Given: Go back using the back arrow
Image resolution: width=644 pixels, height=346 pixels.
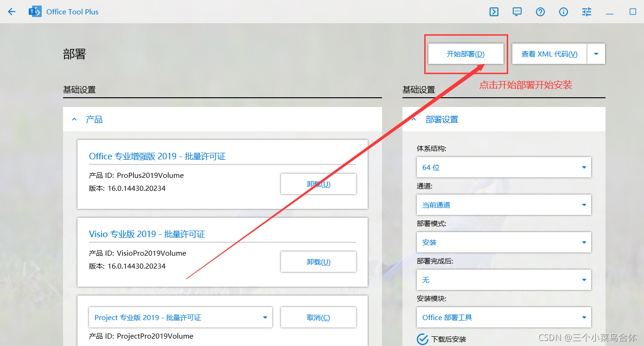Looking at the screenshot, I should click(x=12, y=12).
